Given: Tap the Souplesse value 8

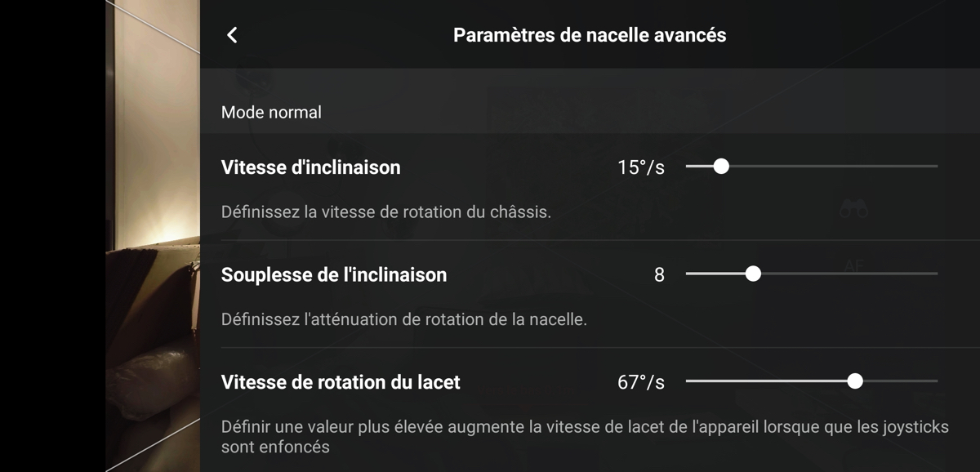Looking at the screenshot, I should click(659, 275).
